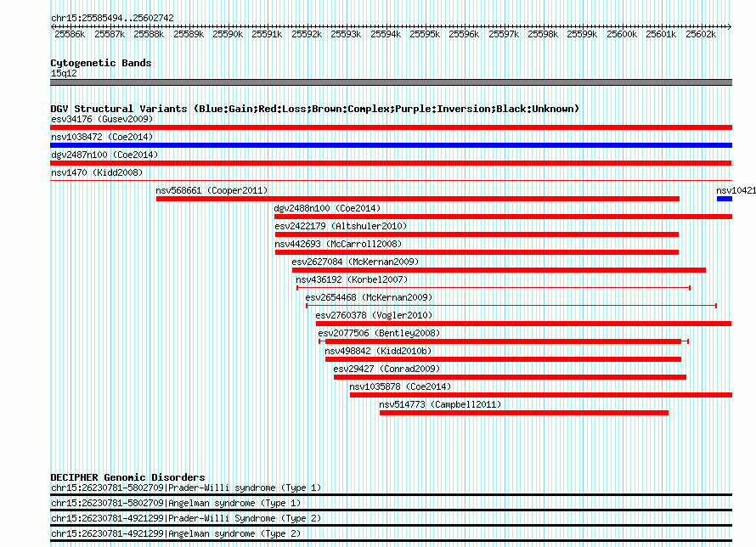Select the gray 15q12 cytogenetic band bar

(391, 82)
